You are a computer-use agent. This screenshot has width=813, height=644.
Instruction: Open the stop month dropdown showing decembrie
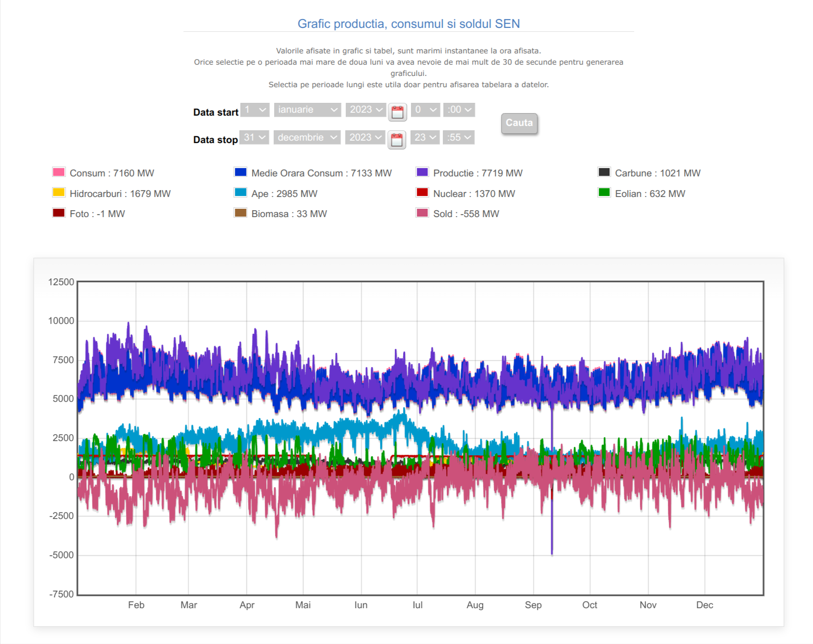click(x=307, y=138)
